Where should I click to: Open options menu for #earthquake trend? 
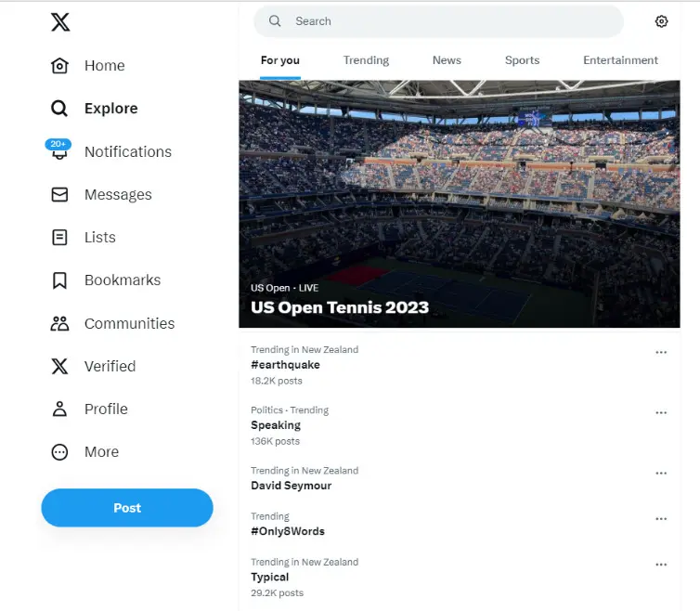click(x=661, y=353)
